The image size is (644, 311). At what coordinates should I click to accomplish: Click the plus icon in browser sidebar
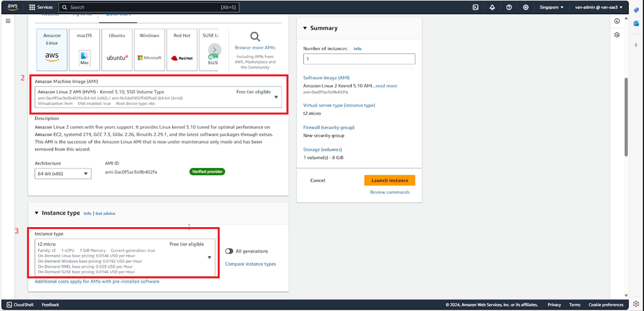coord(636,45)
